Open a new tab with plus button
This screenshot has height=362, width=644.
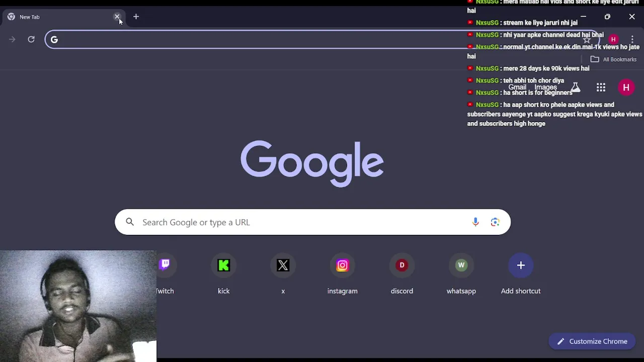136,17
